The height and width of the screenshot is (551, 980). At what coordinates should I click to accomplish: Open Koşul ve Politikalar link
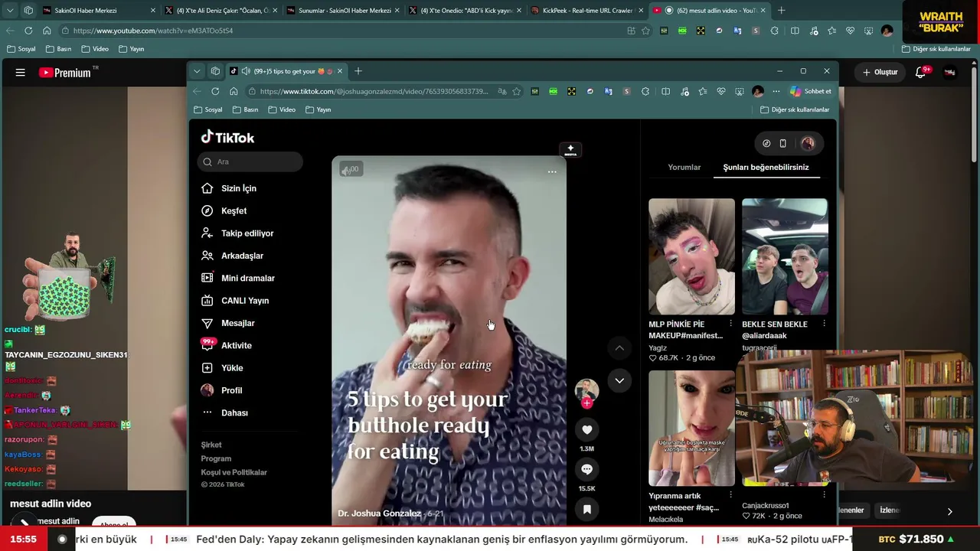pyautogui.click(x=234, y=472)
